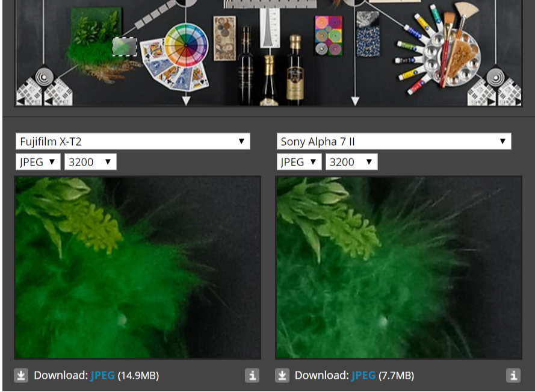Download the 14.9MB JPEG link

tap(102, 376)
